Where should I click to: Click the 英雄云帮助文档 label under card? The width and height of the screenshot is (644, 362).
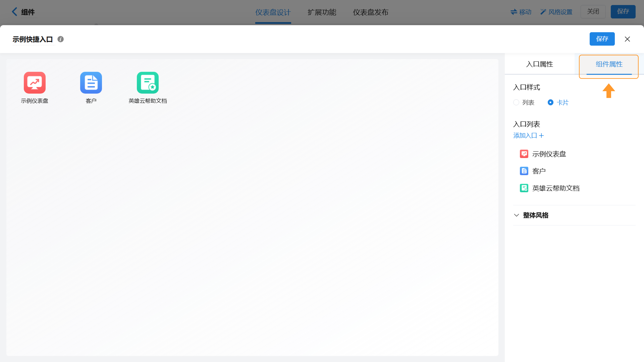point(148,101)
